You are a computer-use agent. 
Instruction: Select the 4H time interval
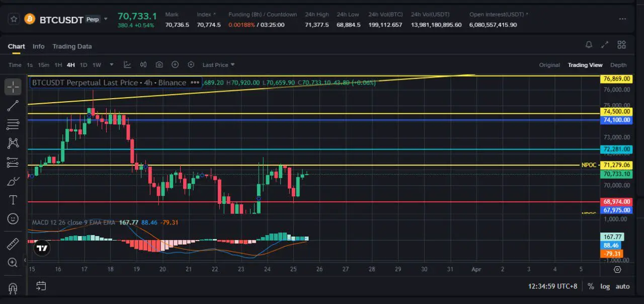(71, 65)
